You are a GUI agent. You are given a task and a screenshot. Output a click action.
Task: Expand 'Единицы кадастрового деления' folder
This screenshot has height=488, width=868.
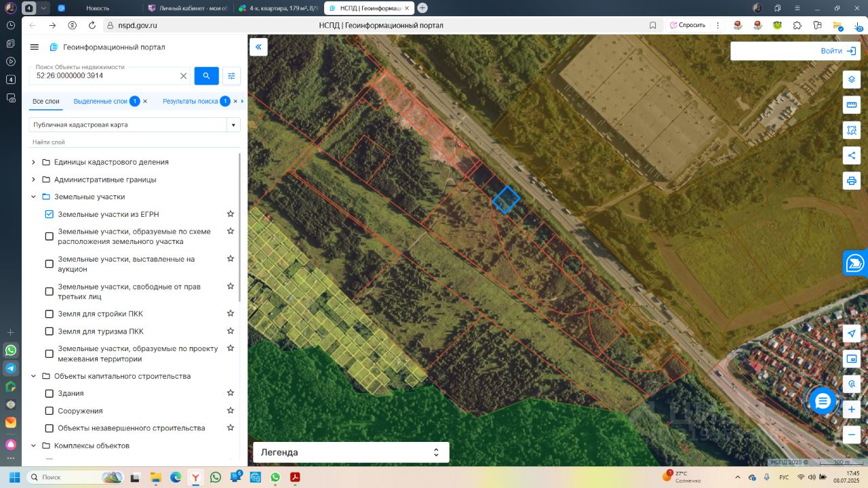pyautogui.click(x=34, y=162)
